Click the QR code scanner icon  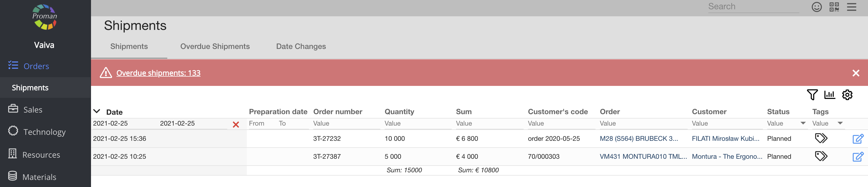click(834, 7)
